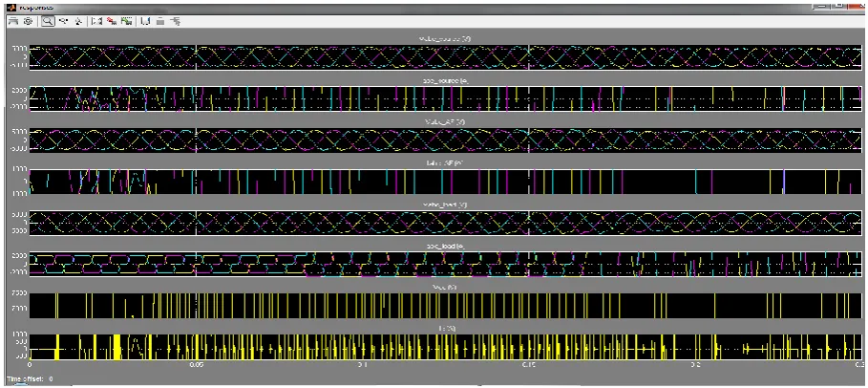Click inside the source current second plot

click(446, 98)
